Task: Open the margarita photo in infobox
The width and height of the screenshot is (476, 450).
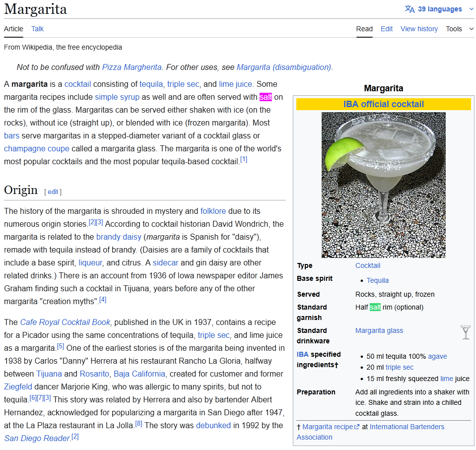Action: coord(383,185)
